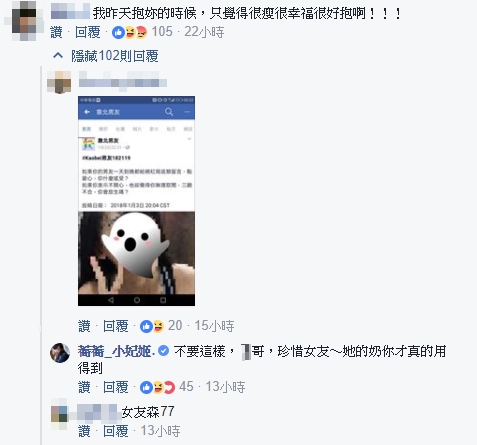
Task: Open the avatar beside 女友森77
Action: [x=59, y=414]
